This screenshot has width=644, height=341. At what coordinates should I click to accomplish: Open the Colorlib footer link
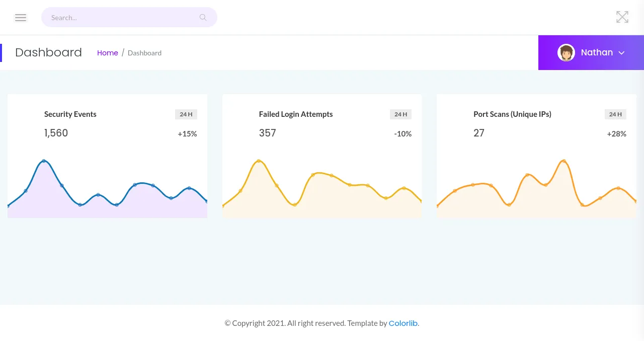point(403,323)
